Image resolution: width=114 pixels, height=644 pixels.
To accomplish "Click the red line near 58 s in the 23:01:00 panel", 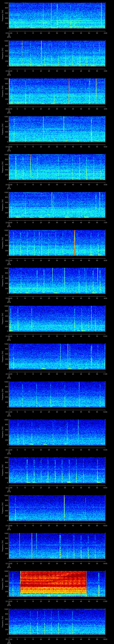I will pyautogui.click(x=101, y=14).
